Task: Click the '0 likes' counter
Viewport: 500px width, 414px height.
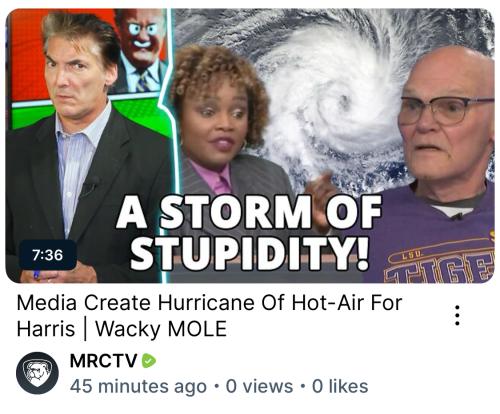Action: pos(340,386)
